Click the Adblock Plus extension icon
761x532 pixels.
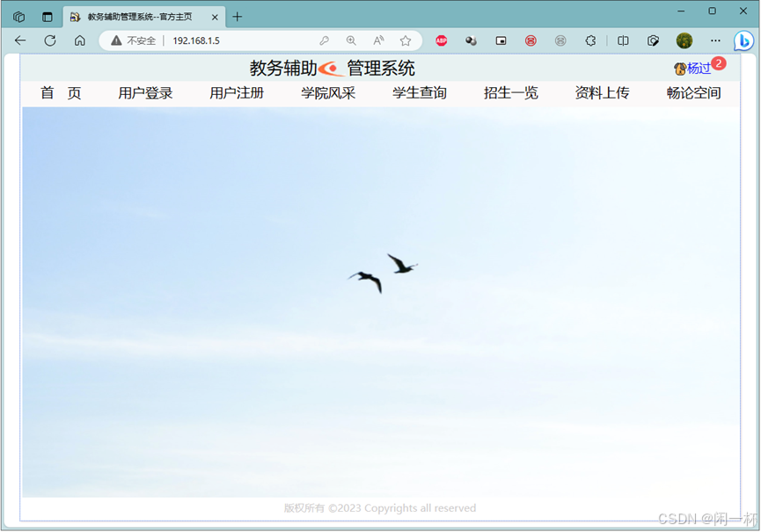[x=441, y=40]
